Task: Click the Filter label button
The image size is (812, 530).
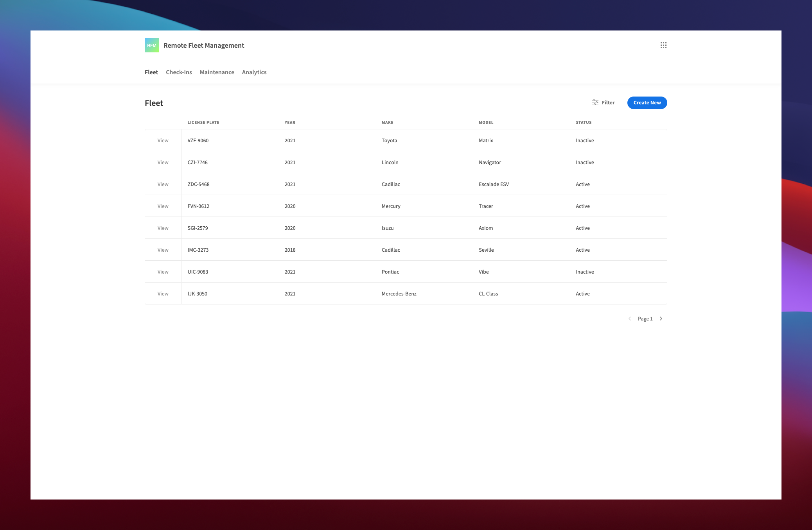Action: [602, 102]
